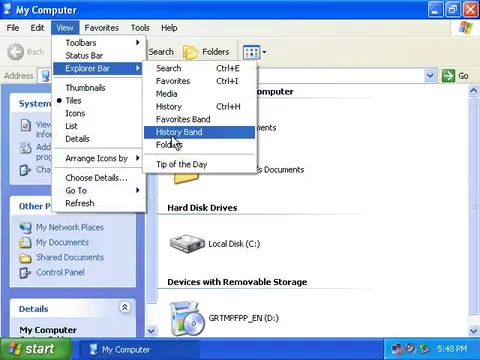Viewport: 480px width, 360px height.
Task: Click the main pane scroll up arrow
Action: pos(474,91)
